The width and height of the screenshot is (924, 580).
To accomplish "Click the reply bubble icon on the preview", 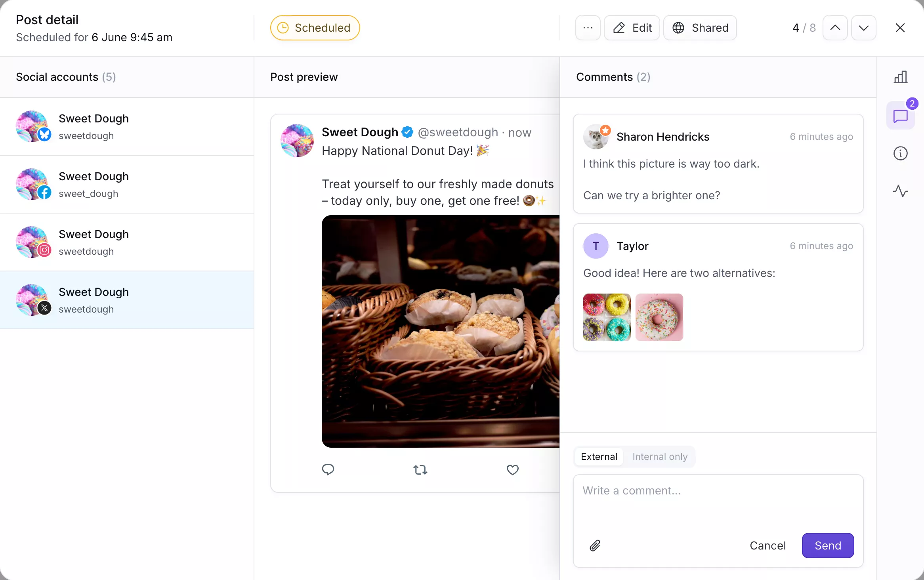I will click(328, 470).
